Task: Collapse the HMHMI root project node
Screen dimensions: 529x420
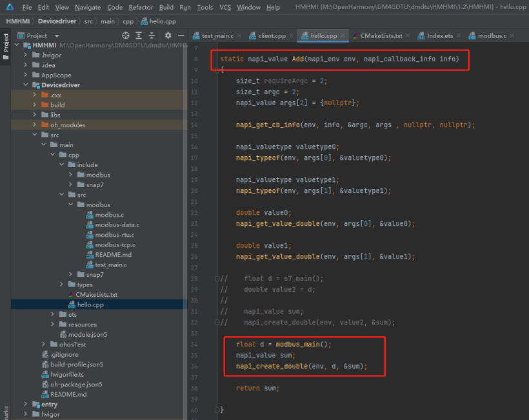Action: pos(17,45)
